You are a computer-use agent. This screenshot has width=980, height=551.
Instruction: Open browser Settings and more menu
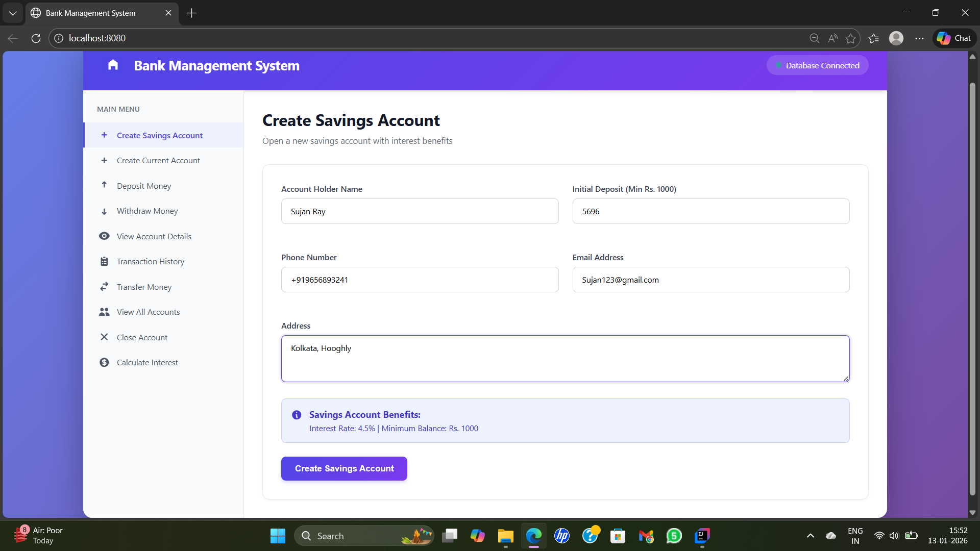tap(919, 38)
